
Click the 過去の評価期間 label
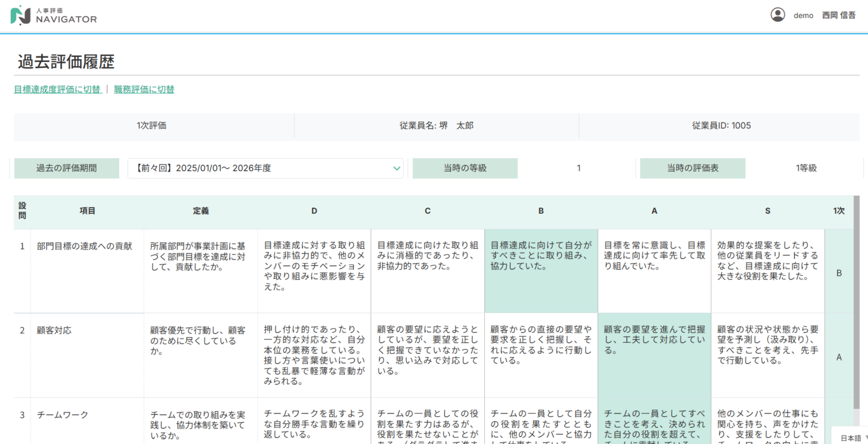(66, 168)
